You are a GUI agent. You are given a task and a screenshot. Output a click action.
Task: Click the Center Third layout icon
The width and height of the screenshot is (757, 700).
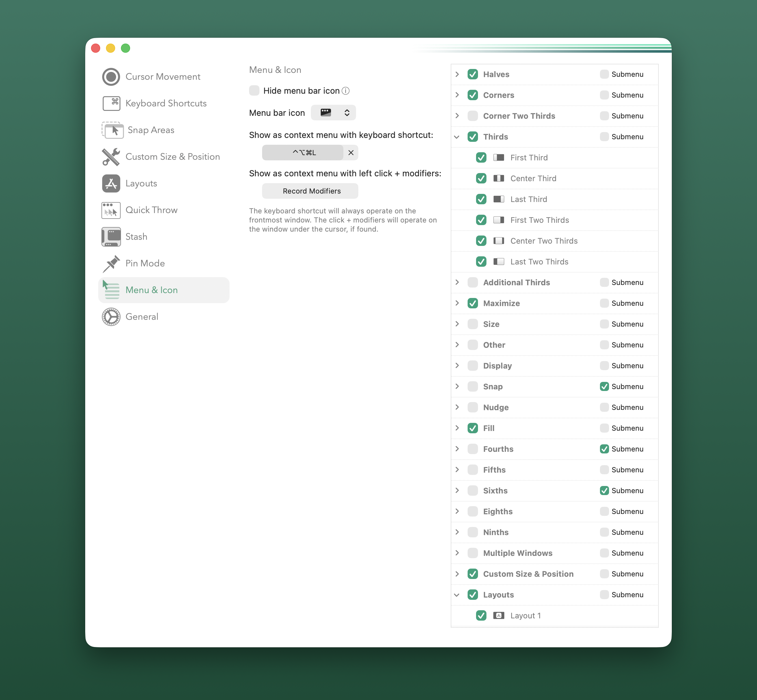point(499,178)
